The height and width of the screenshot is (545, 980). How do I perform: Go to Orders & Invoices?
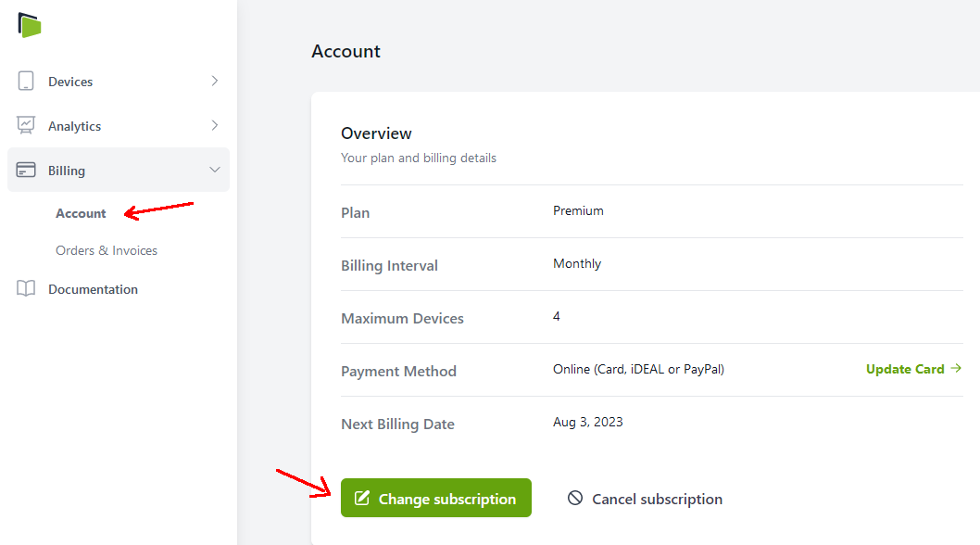107,250
